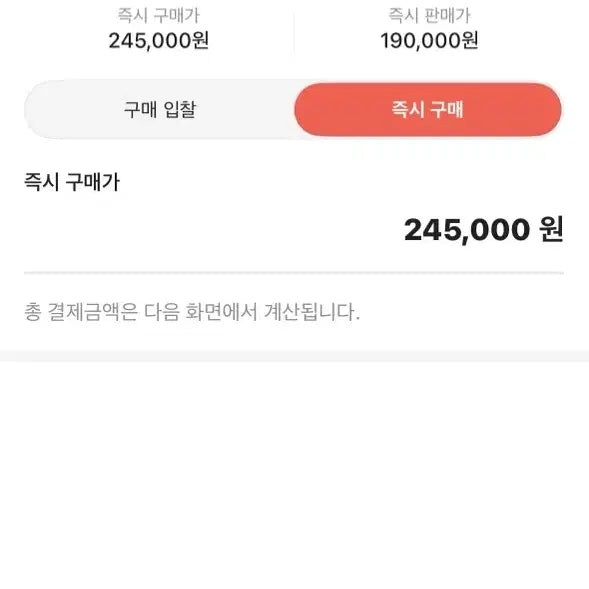Viewport: 589px width, 589px height.
Task: Click the gray 즉시 판매가 label
Action: (x=429, y=15)
